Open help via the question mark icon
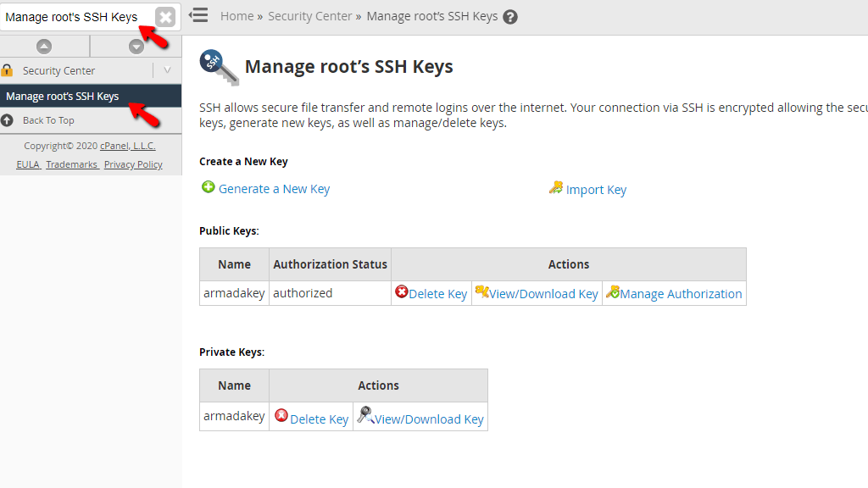The height and width of the screenshot is (488, 868). [510, 17]
